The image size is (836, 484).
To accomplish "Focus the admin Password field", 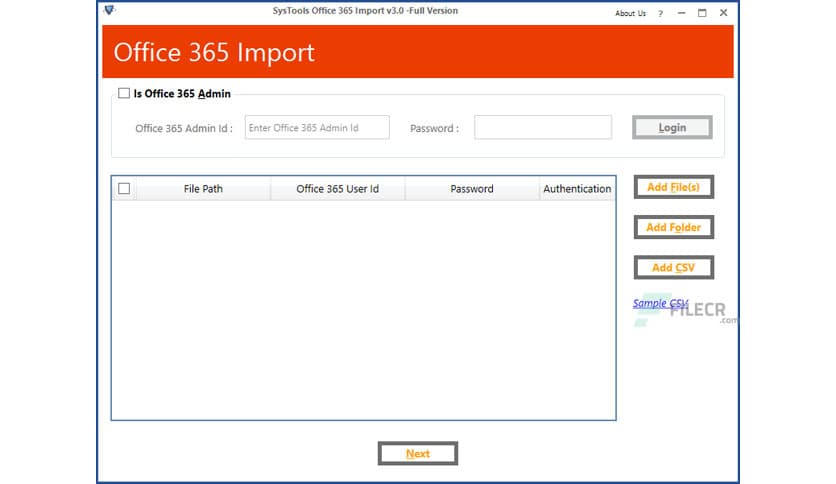I will tap(543, 127).
